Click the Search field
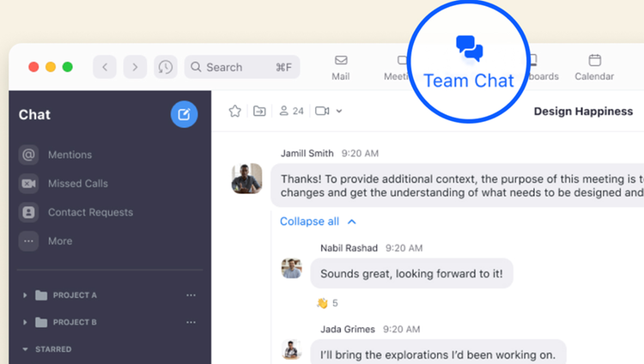Screen dimensions: 644x364 point(242,67)
